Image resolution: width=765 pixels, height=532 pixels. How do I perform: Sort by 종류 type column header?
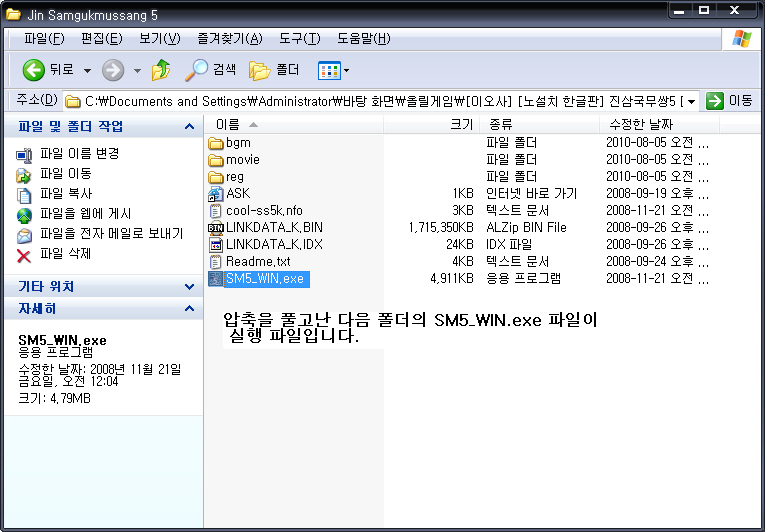click(x=540, y=124)
